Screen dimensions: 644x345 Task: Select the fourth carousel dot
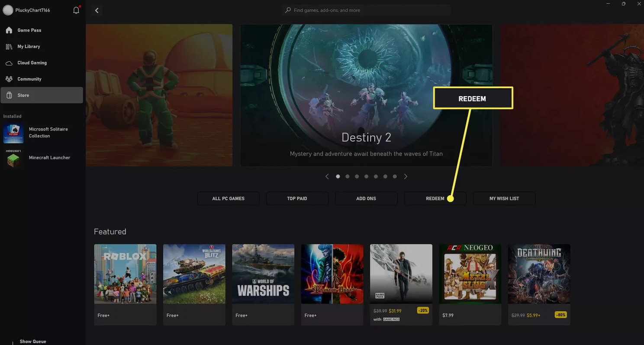coord(367,176)
